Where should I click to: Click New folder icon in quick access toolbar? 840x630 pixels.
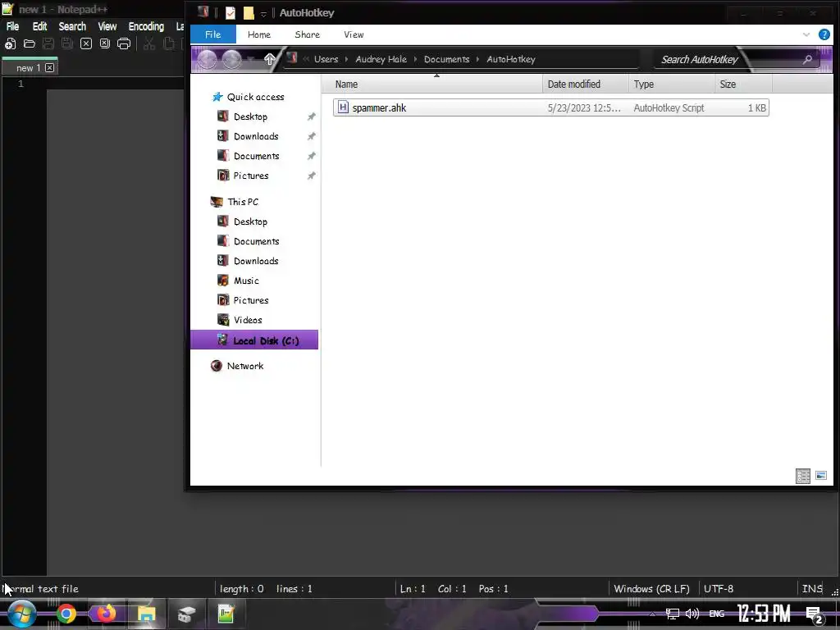pyautogui.click(x=249, y=13)
